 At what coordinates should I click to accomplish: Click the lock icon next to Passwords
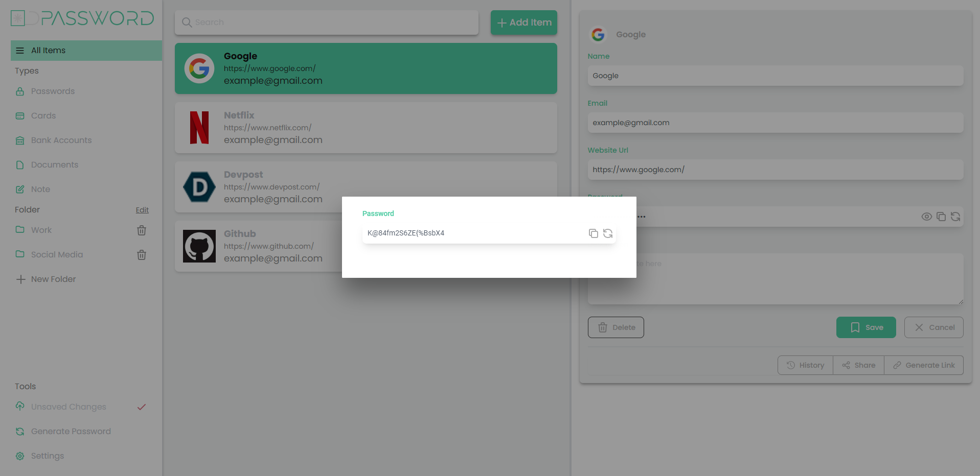click(x=20, y=91)
